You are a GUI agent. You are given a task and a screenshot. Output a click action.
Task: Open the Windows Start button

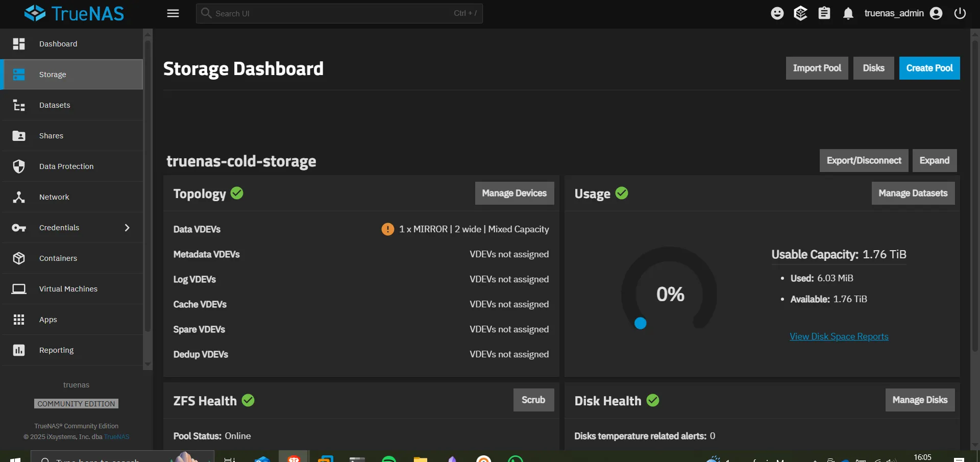(x=15, y=459)
